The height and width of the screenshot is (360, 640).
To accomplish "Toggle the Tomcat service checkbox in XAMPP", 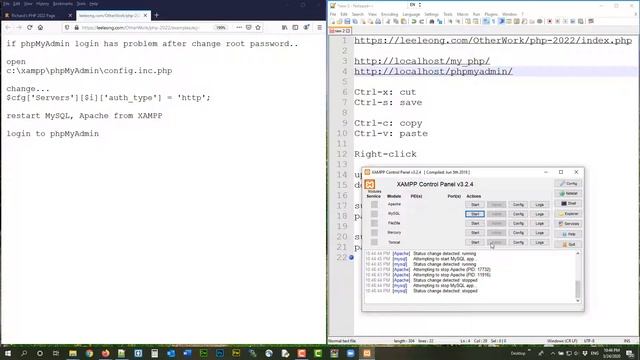I will click(374, 242).
